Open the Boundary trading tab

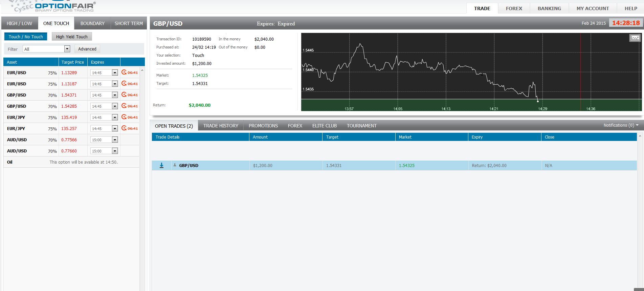coord(92,23)
